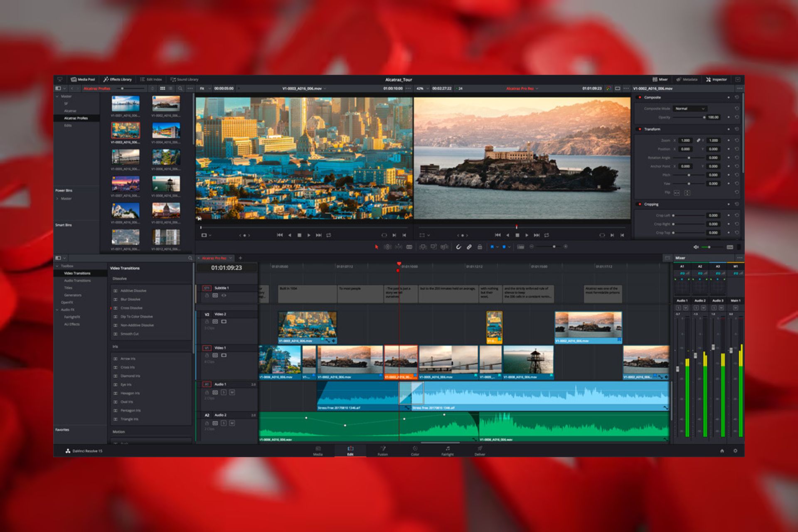Select the Dynamic Trim mode tool
This screenshot has height=532, width=798.
pos(398,247)
